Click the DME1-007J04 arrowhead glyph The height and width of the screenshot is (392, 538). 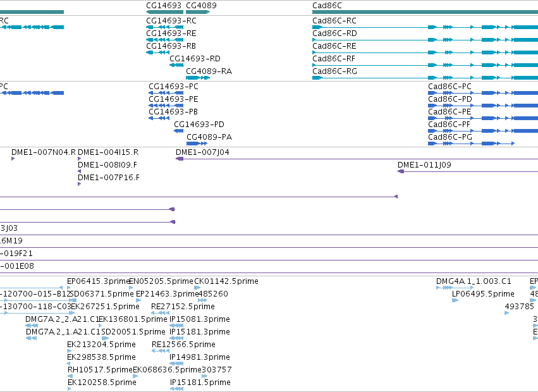tap(180, 159)
